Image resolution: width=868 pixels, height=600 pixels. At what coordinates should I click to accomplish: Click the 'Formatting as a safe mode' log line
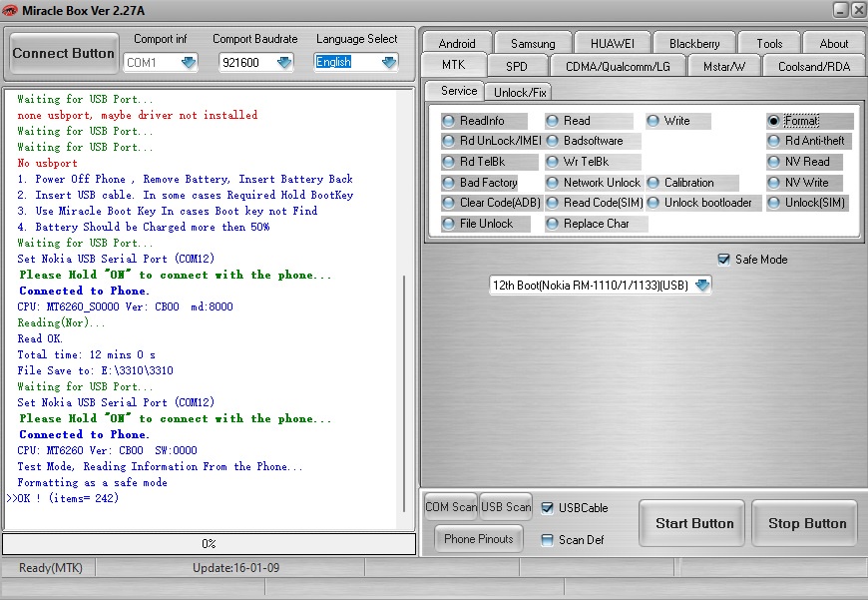point(92,482)
